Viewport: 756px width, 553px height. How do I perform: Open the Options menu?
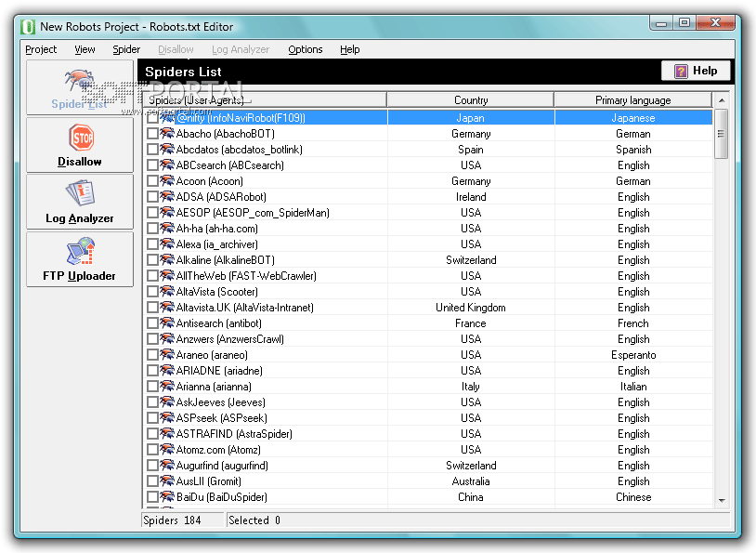click(x=306, y=49)
